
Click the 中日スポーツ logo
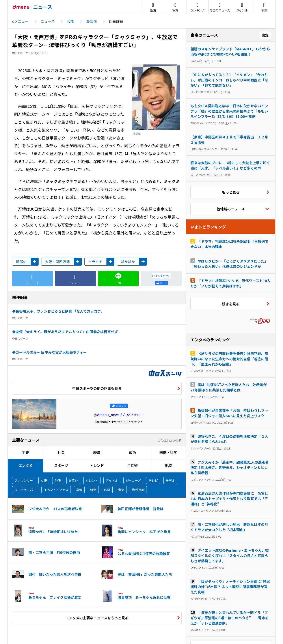[x=165, y=374]
